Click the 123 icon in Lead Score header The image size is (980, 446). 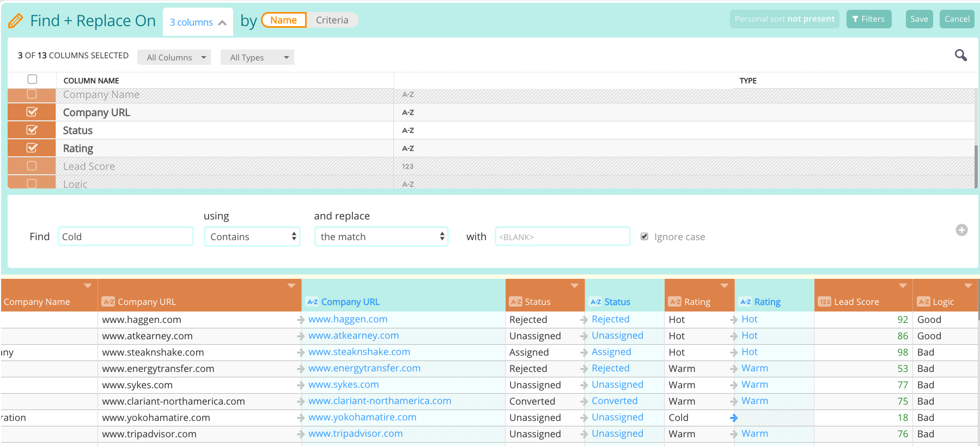pos(825,302)
